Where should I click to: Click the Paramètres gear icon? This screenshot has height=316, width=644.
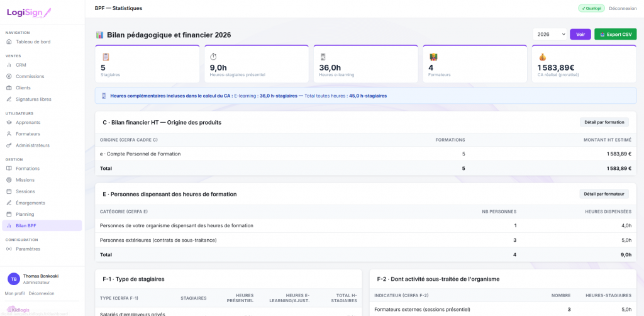[x=9, y=249]
